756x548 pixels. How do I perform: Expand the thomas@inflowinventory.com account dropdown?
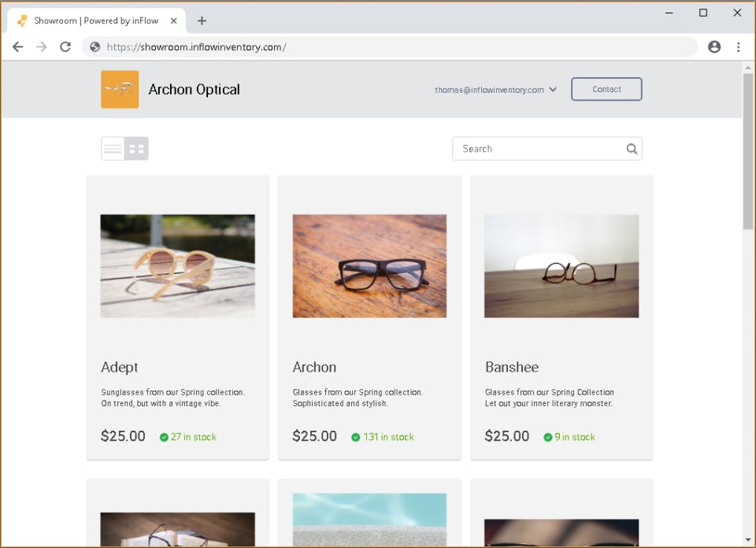point(495,90)
